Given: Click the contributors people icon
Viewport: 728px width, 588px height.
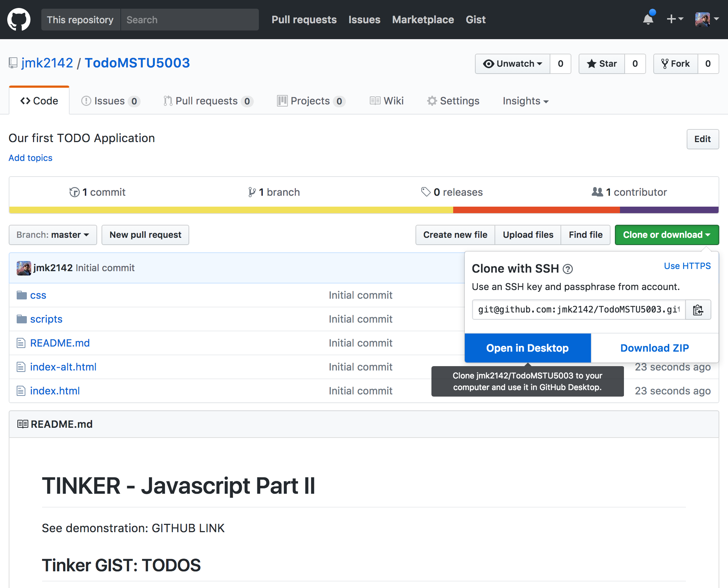Looking at the screenshot, I should coord(597,192).
